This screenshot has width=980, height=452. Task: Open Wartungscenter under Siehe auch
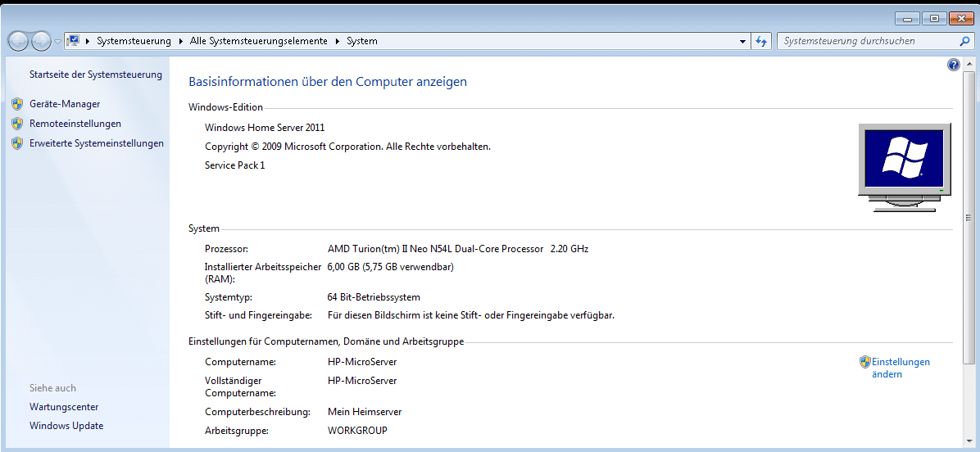click(x=64, y=407)
